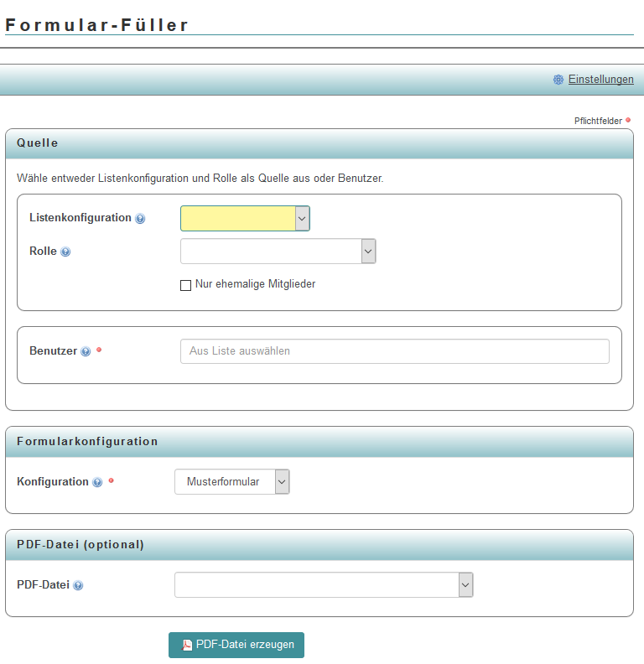
Task: Expand the Rolle dropdown list
Action: 278,252
